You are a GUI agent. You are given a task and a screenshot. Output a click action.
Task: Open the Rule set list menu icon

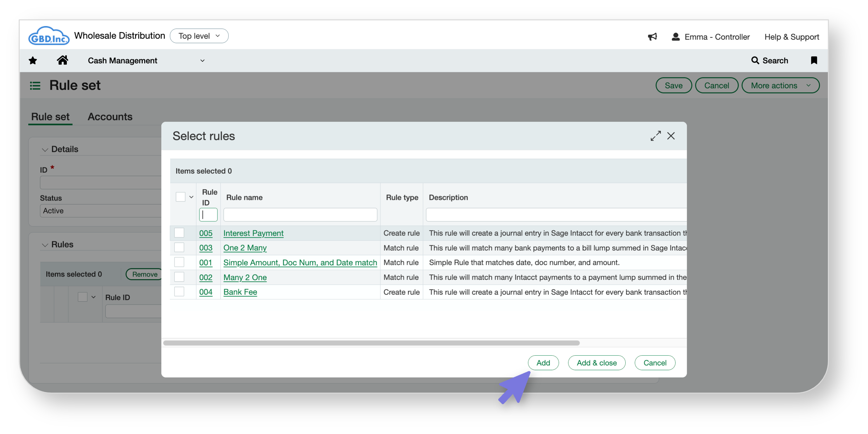pyautogui.click(x=35, y=86)
